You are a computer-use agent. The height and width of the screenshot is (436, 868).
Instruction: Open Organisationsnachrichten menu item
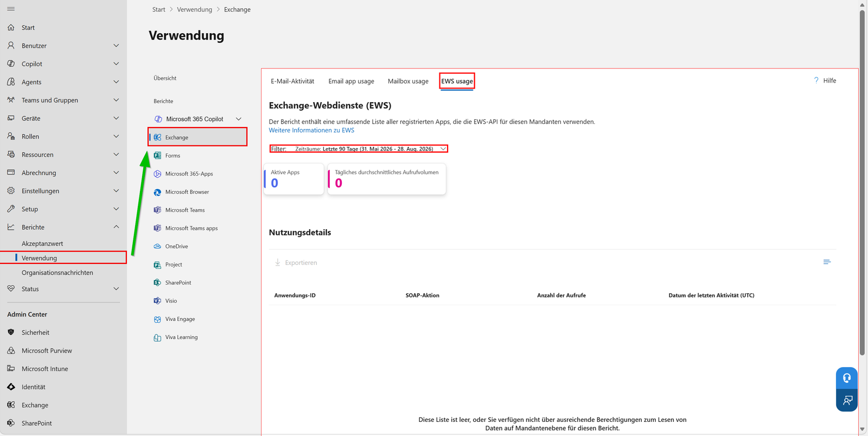(58, 273)
